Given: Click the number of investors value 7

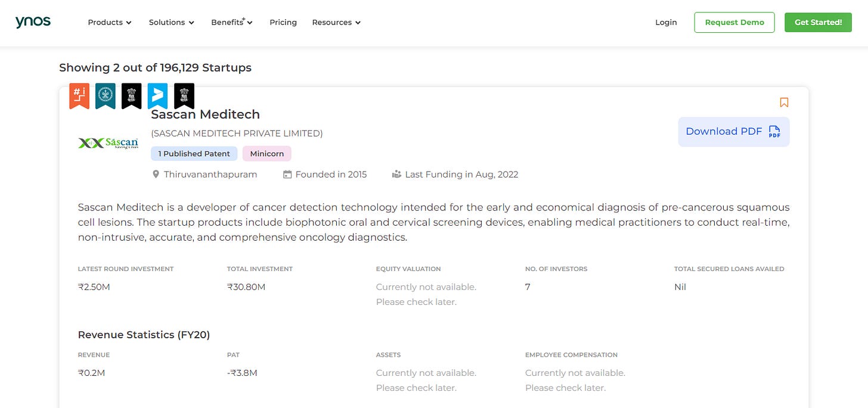Looking at the screenshot, I should [528, 287].
